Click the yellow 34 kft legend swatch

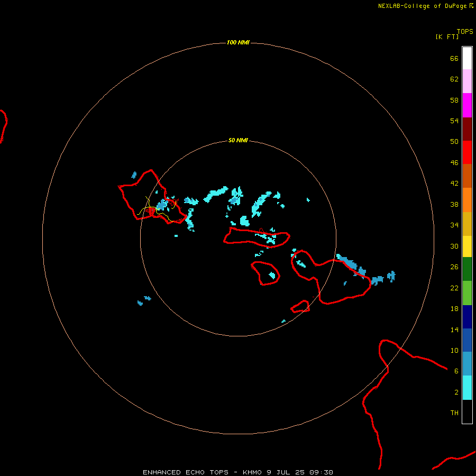click(467, 246)
